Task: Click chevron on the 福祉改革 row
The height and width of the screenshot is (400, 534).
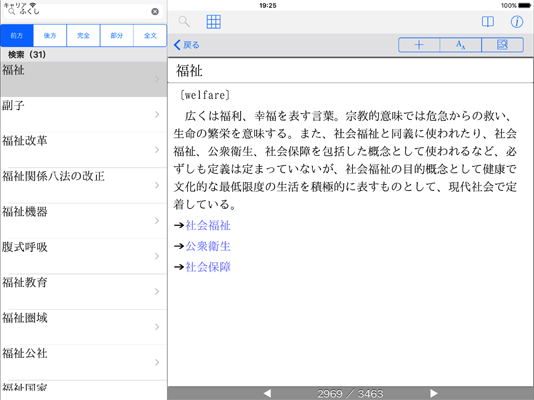Action: click(157, 150)
